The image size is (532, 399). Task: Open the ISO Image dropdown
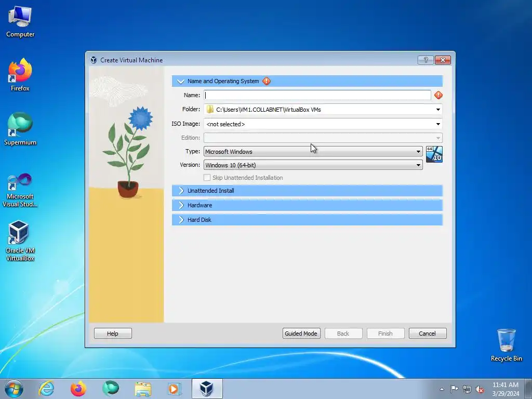[x=438, y=124]
